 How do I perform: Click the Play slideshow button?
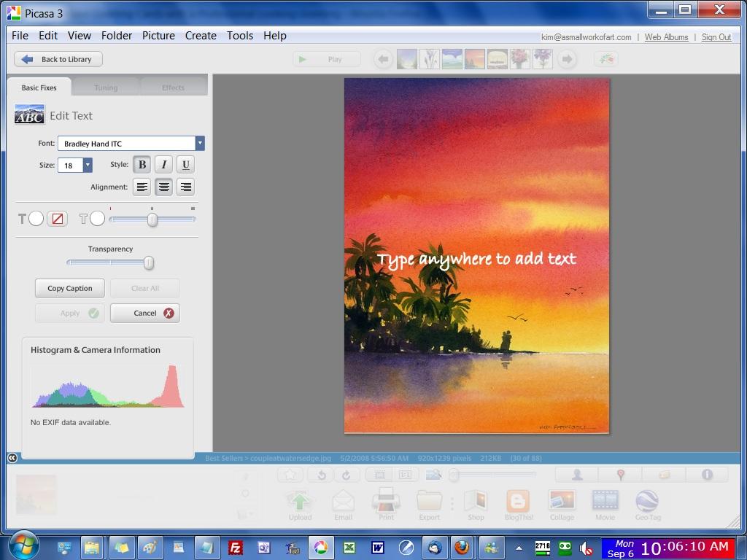click(326, 59)
